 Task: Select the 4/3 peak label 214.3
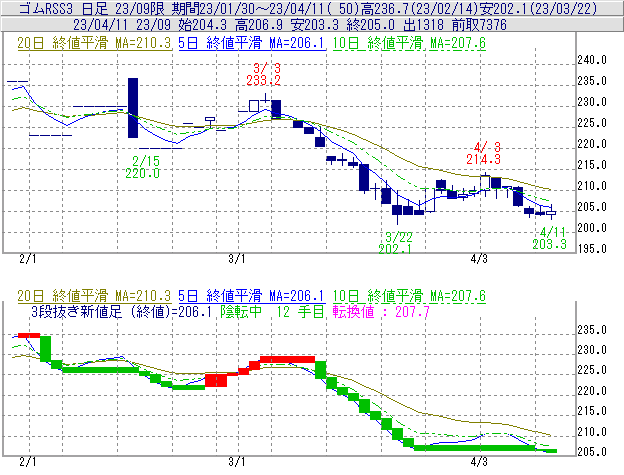(x=483, y=158)
